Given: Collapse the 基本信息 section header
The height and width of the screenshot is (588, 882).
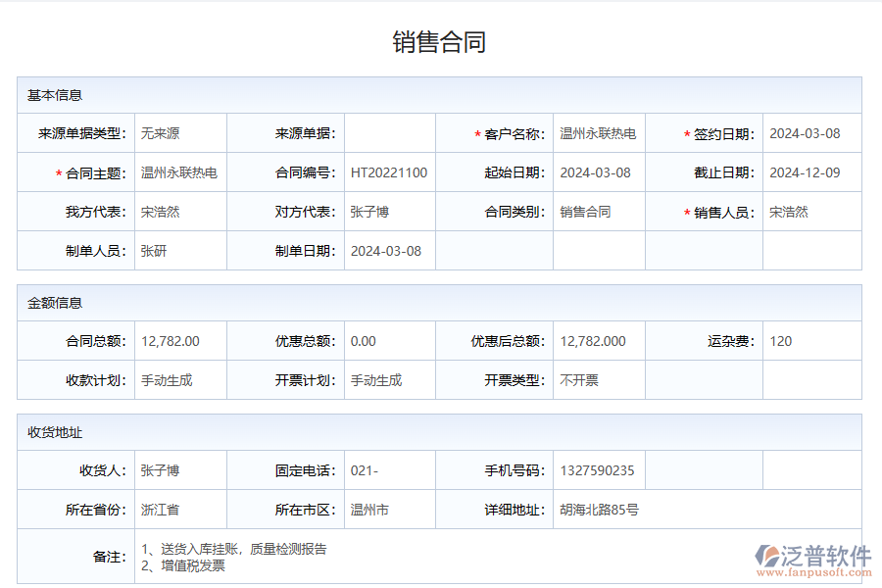Looking at the screenshot, I should (54, 95).
